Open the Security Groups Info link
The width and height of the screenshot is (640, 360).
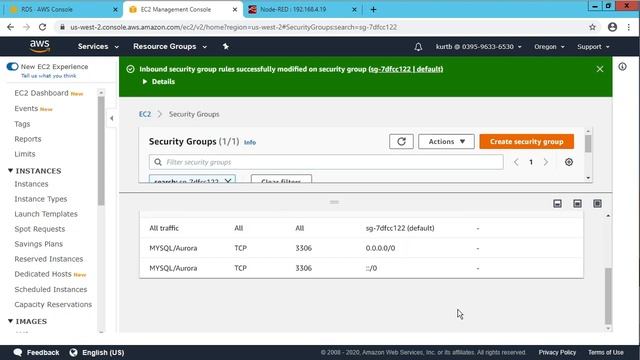(x=250, y=142)
